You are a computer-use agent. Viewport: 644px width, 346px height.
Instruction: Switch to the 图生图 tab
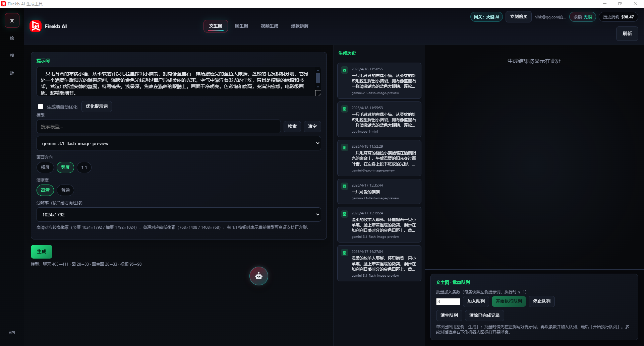coord(241,26)
